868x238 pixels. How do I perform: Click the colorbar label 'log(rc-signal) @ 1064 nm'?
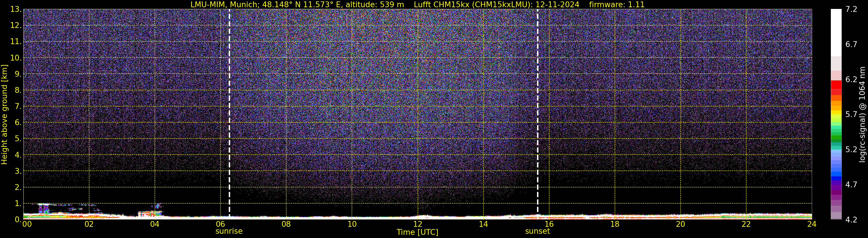(x=862, y=114)
